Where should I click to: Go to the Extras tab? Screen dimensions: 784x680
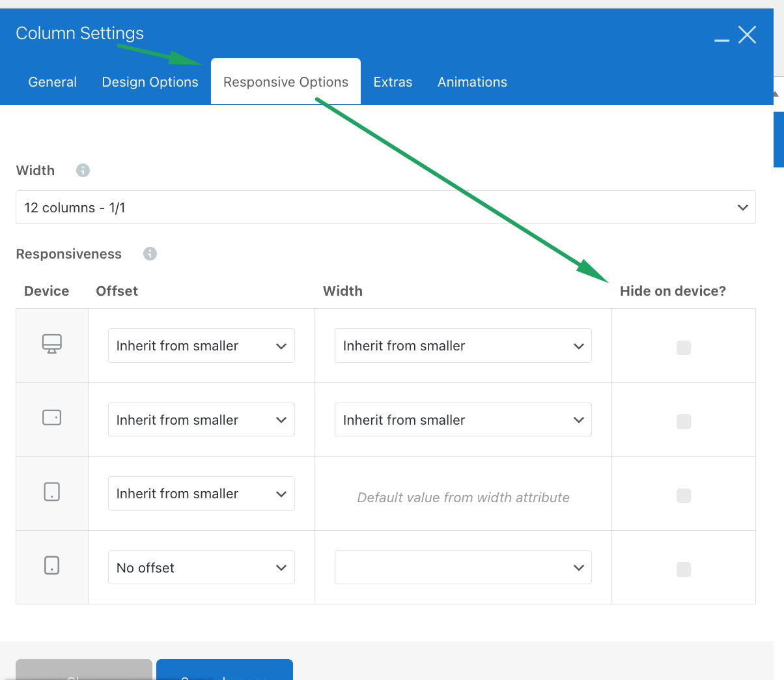[393, 82]
